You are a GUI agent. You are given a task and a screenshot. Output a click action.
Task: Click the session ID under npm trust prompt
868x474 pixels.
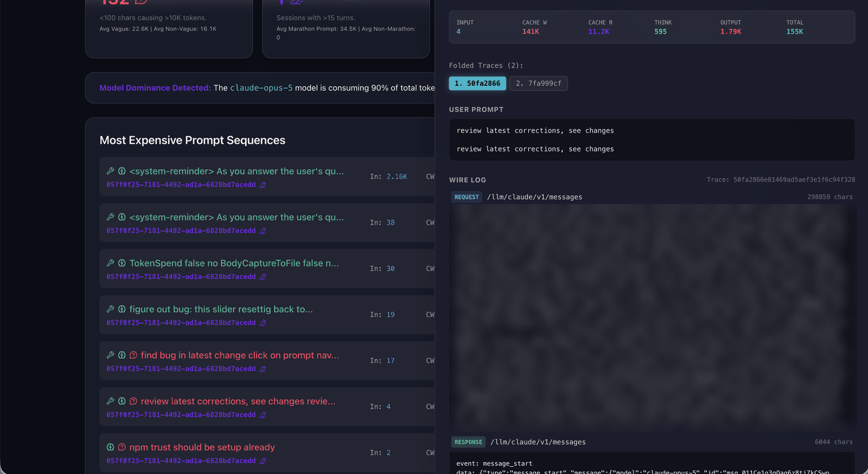tap(181, 461)
